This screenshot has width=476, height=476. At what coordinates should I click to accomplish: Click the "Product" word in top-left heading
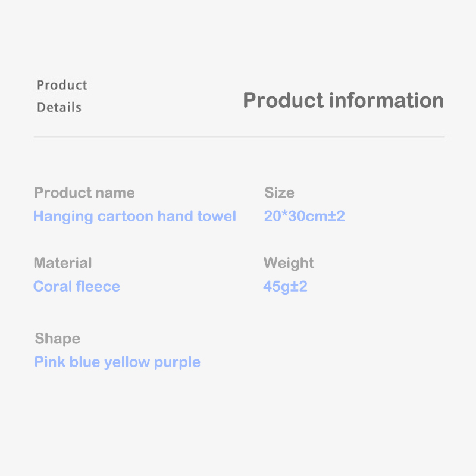tap(62, 85)
